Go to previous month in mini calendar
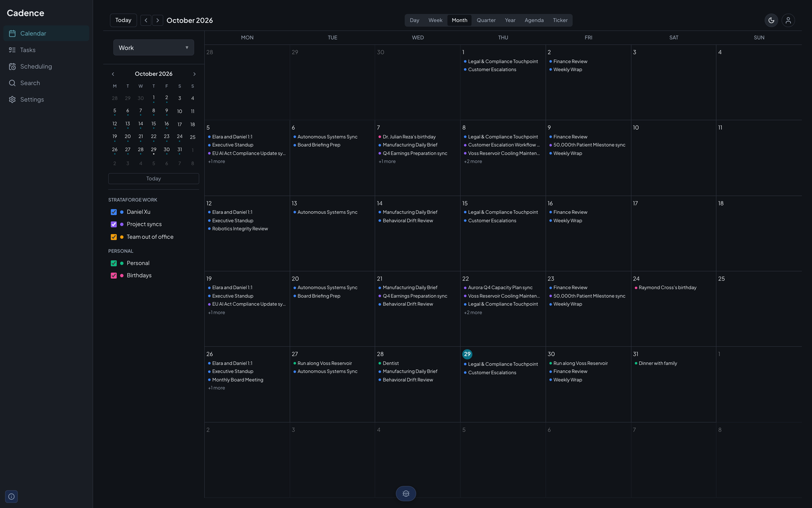812x508 pixels. 113,74
